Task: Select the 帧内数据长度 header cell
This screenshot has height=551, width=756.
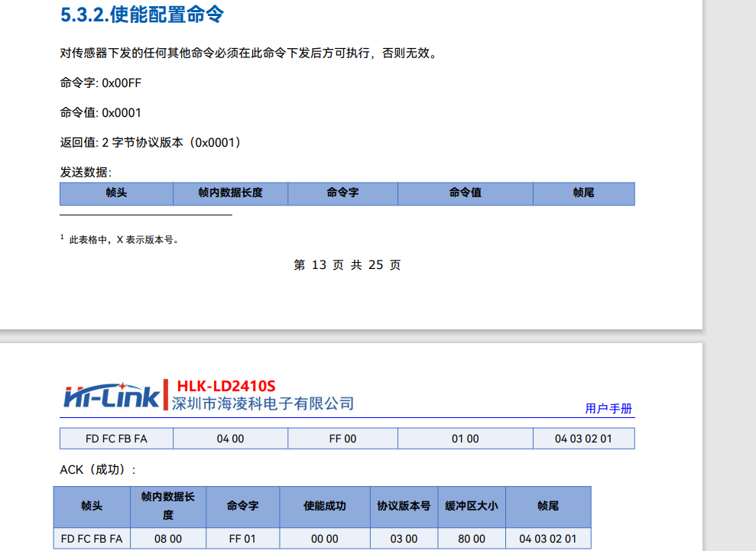Action: tap(230, 193)
